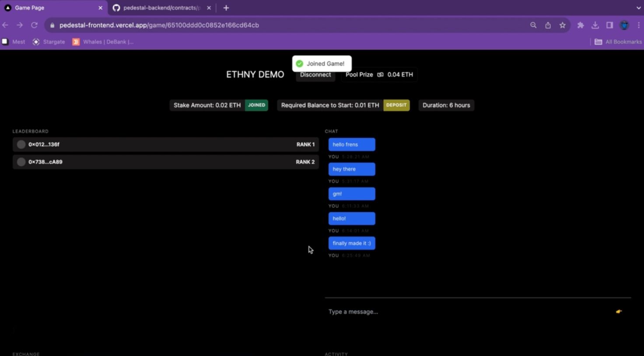Select the 0x012...136f leaderboard row
This screenshot has width=644, height=356.
point(166,144)
